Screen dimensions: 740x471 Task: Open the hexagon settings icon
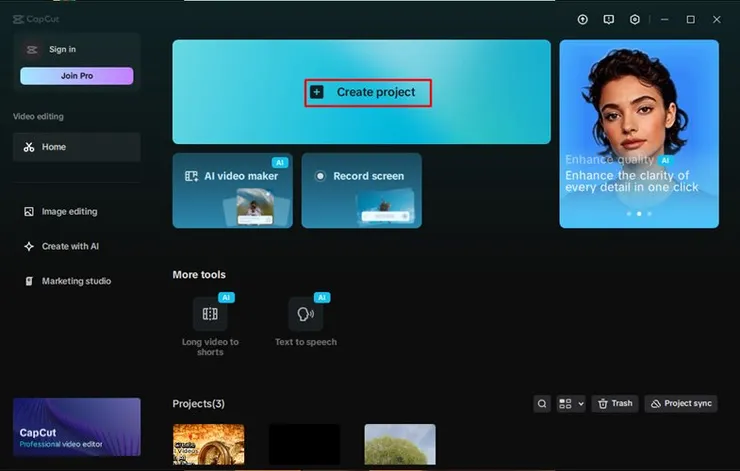635,19
